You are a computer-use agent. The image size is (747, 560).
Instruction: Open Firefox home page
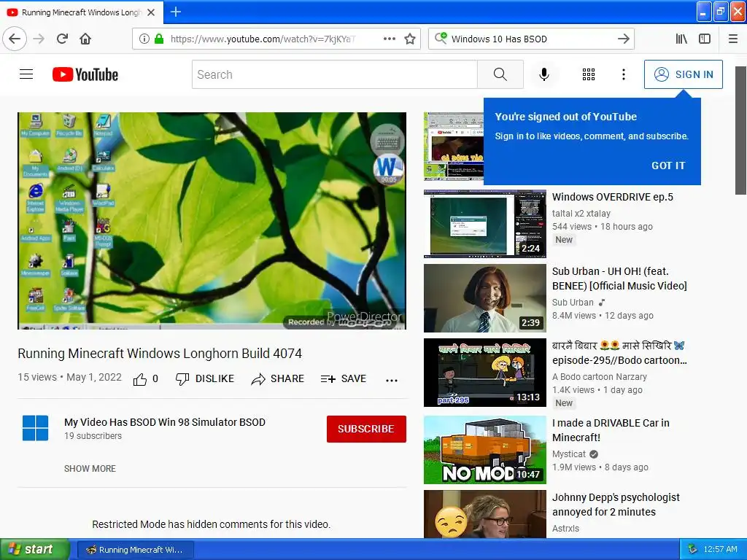click(x=85, y=39)
